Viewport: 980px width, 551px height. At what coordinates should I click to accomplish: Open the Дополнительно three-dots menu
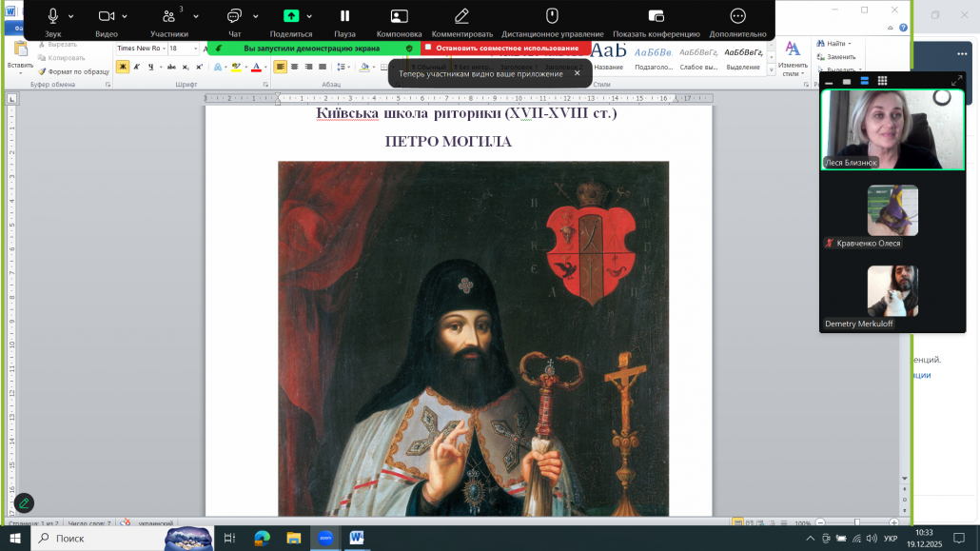pos(737,16)
